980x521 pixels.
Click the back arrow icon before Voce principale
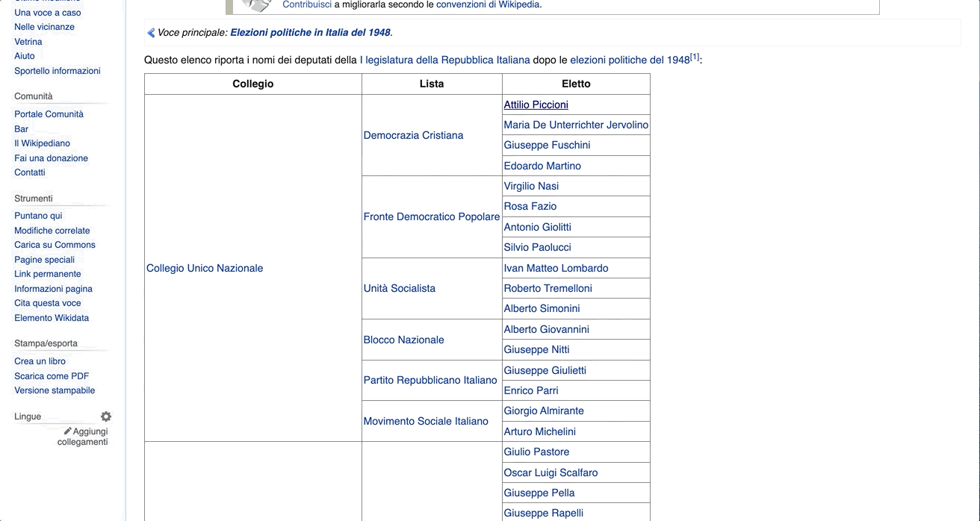pyautogui.click(x=151, y=33)
